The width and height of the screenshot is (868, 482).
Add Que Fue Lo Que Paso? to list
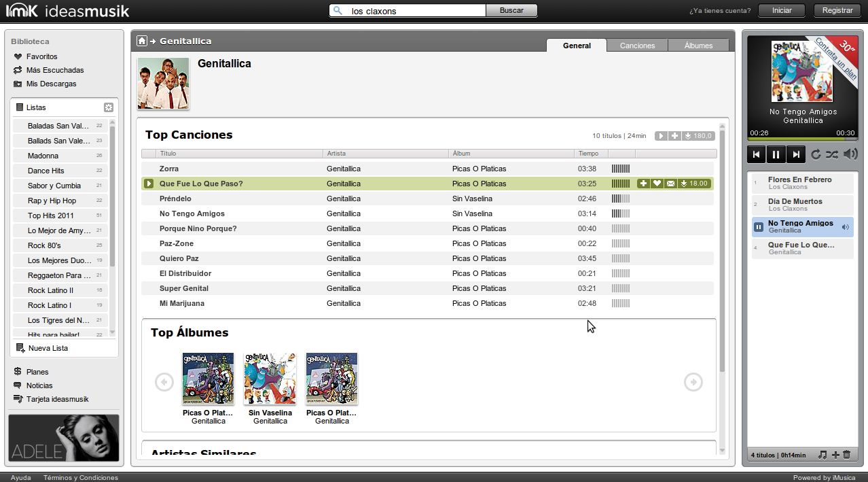point(643,184)
